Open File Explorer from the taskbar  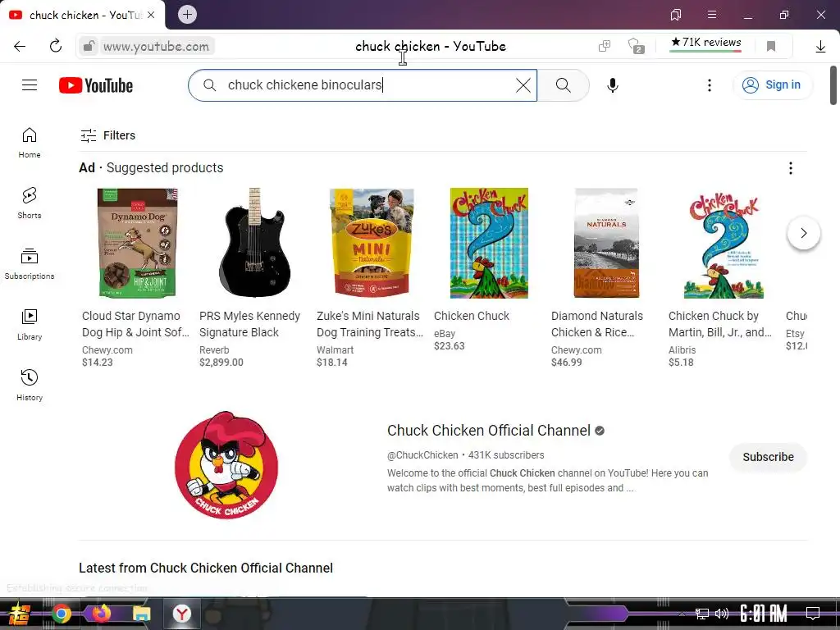pos(141,614)
